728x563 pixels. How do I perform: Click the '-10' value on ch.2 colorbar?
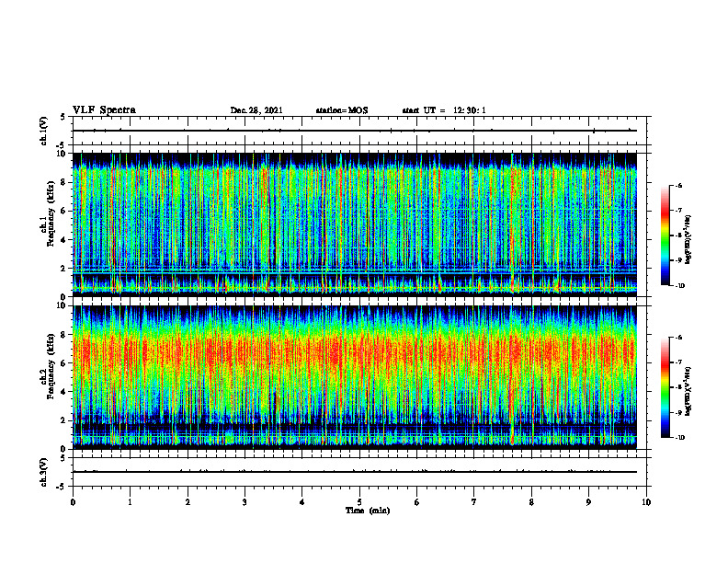click(678, 438)
